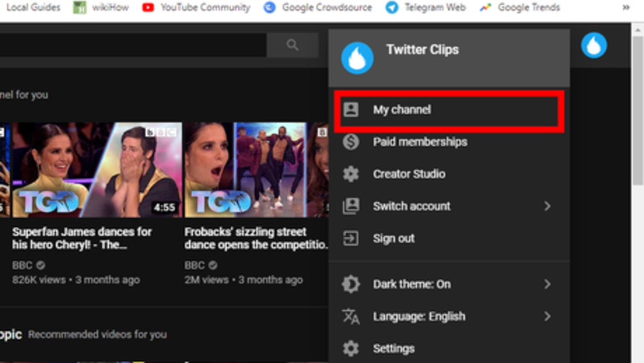Image resolution: width=644 pixels, height=363 pixels.
Task: Open BBC channel under Frobacks video
Action: tap(194, 266)
